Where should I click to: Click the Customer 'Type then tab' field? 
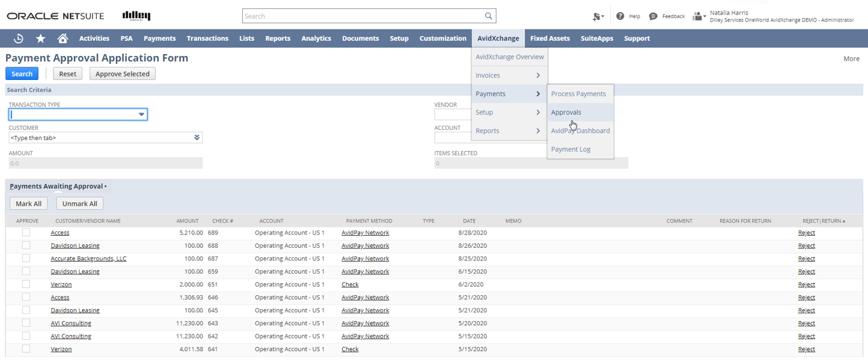(x=100, y=138)
